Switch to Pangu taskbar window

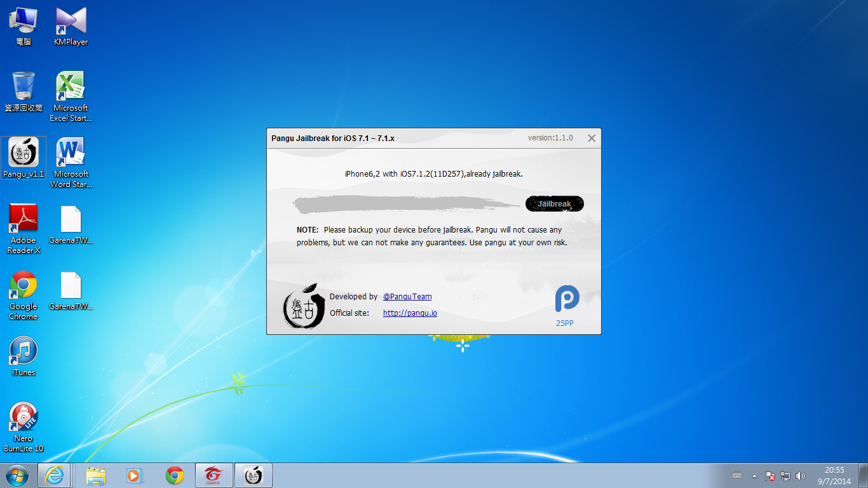pos(254,475)
